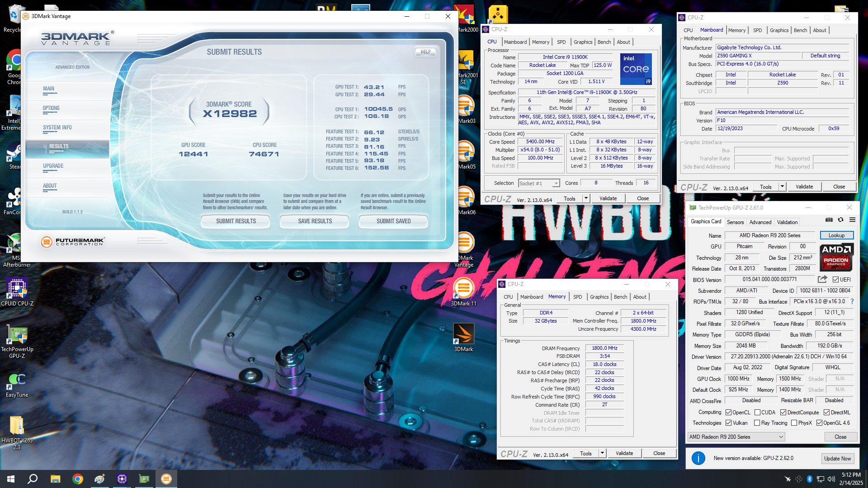This screenshot has height=488, width=868.
Task: Click the GPU-Z refresh icon
Action: point(840,220)
